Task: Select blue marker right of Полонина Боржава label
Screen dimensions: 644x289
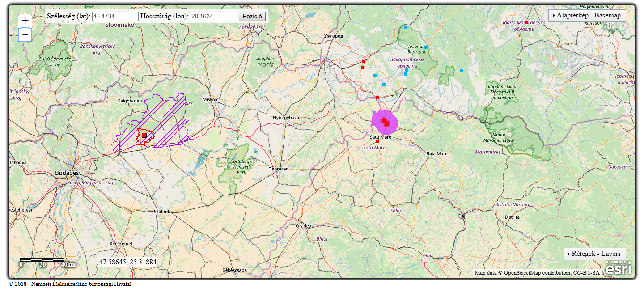Action: point(426,47)
